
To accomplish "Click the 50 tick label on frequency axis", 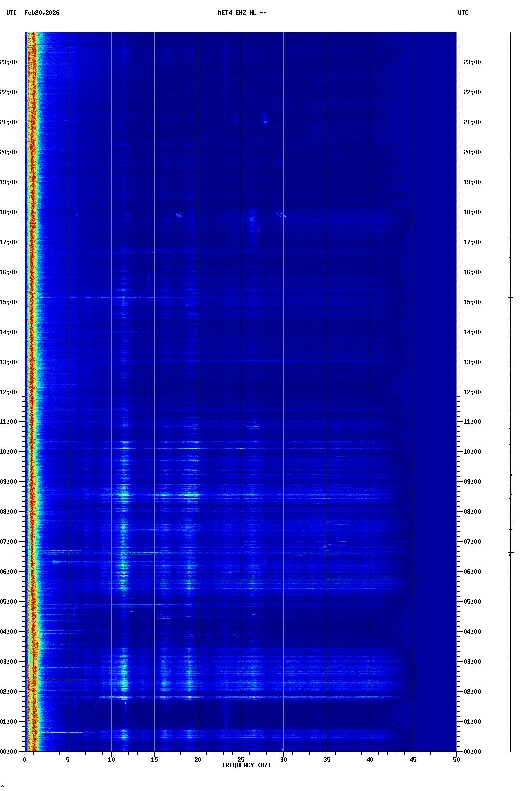I will (x=456, y=759).
